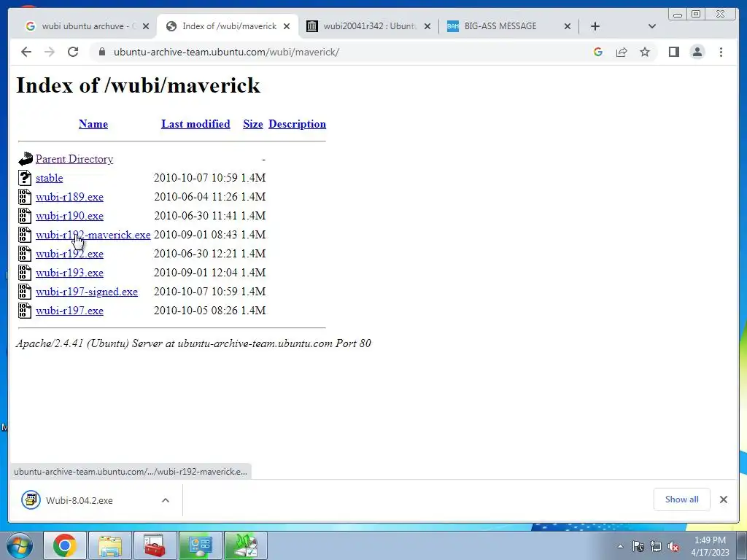747x560 pixels.
Task: Download wubi-r189.exe
Action: click(x=69, y=197)
